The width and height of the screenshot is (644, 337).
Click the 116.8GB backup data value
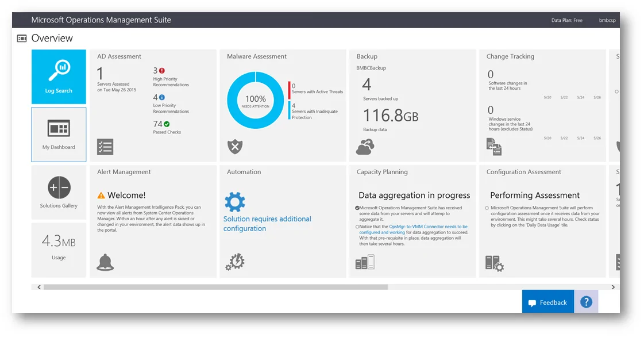point(390,116)
